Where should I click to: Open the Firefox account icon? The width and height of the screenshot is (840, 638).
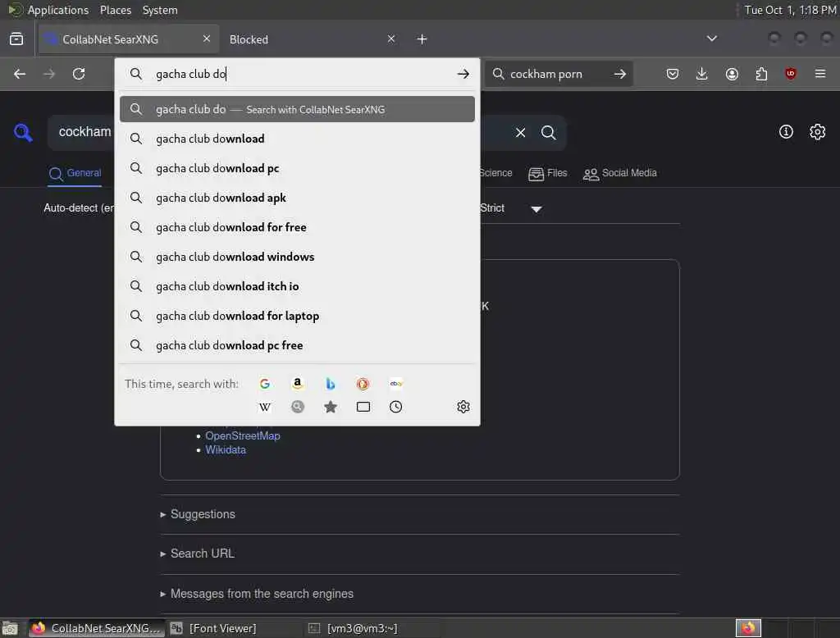(732, 74)
